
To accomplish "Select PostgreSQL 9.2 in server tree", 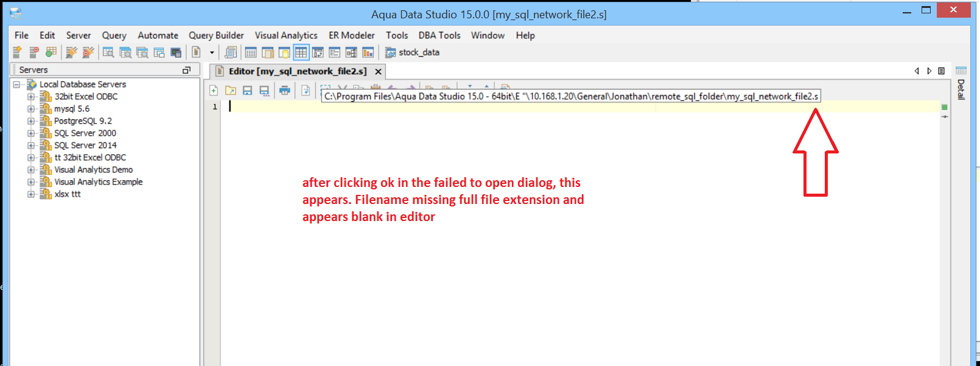I will [x=83, y=121].
